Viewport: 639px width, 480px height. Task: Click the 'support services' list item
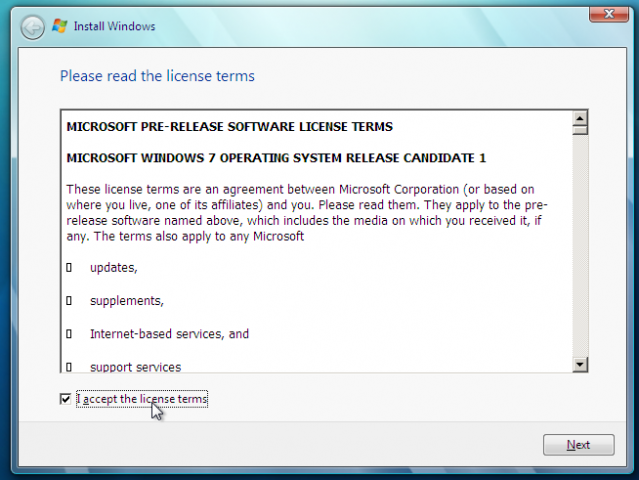tap(135, 367)
